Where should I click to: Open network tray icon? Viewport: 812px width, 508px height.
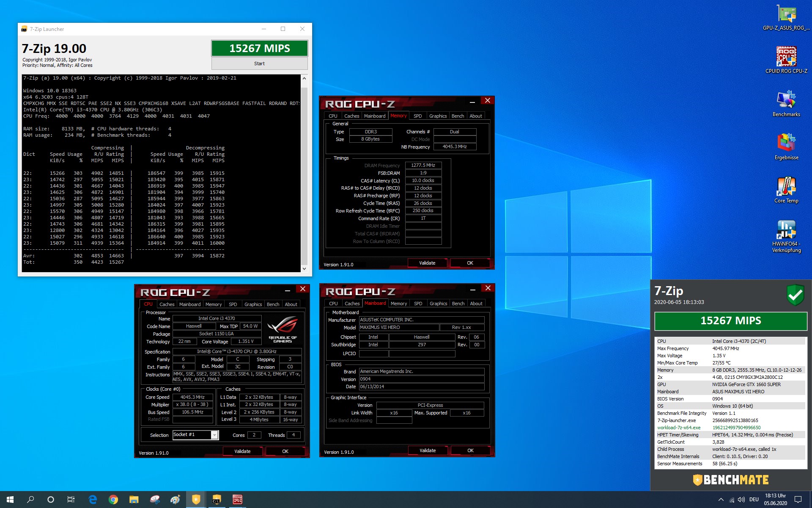(731, 500)
